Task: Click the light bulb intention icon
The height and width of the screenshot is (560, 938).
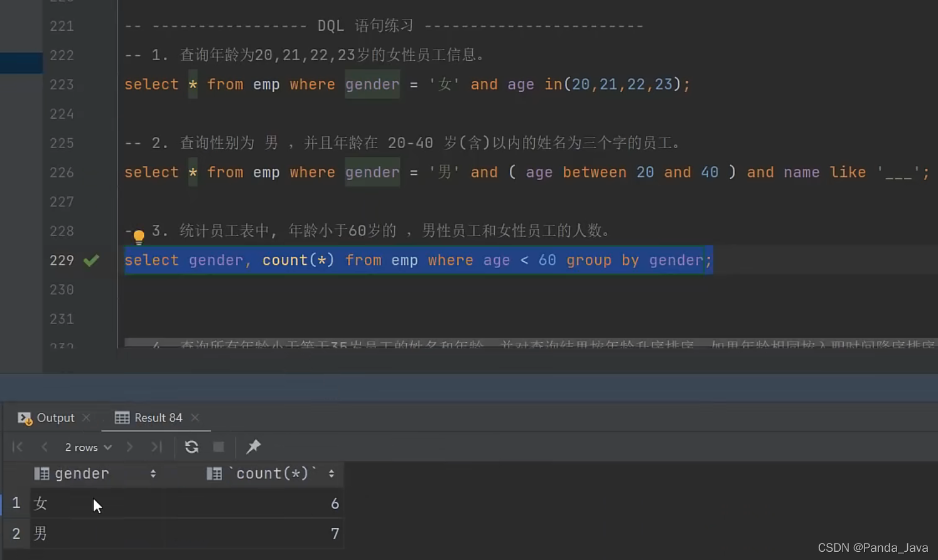Action: pyautogui.click(x=139, y=237)
